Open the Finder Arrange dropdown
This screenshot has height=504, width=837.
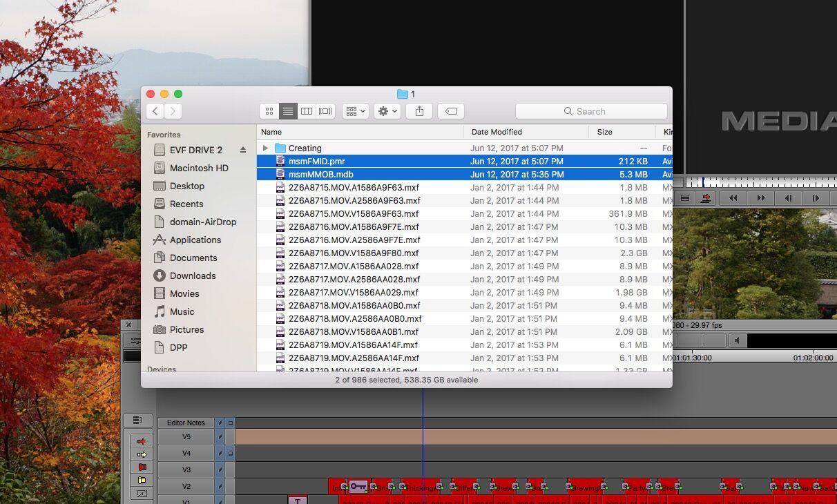click(x=356, y=111)
